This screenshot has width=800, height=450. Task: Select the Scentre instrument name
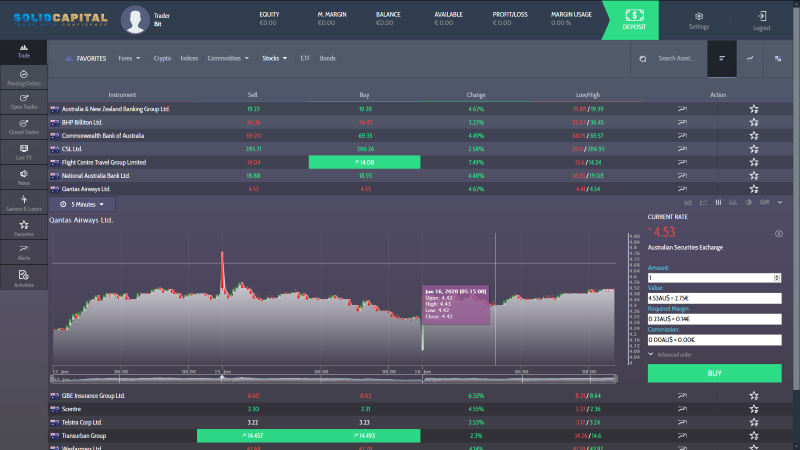pos(71,409)
